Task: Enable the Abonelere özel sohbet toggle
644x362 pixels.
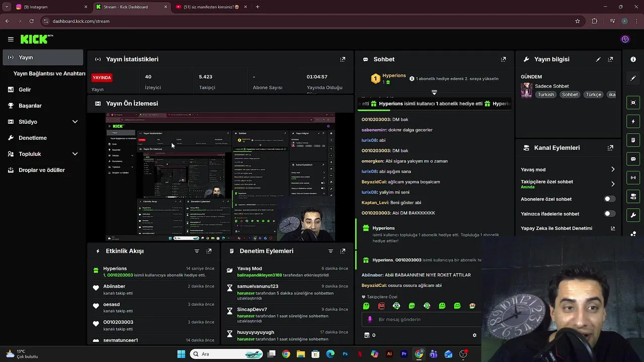Action: coord(609,199)
